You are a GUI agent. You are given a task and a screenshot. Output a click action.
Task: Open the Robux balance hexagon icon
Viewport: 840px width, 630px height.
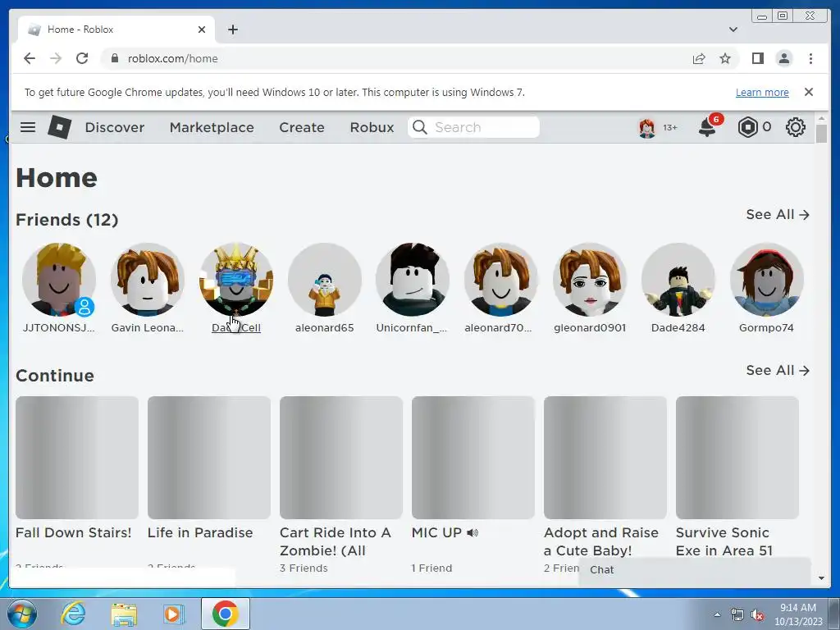point(747,127)
